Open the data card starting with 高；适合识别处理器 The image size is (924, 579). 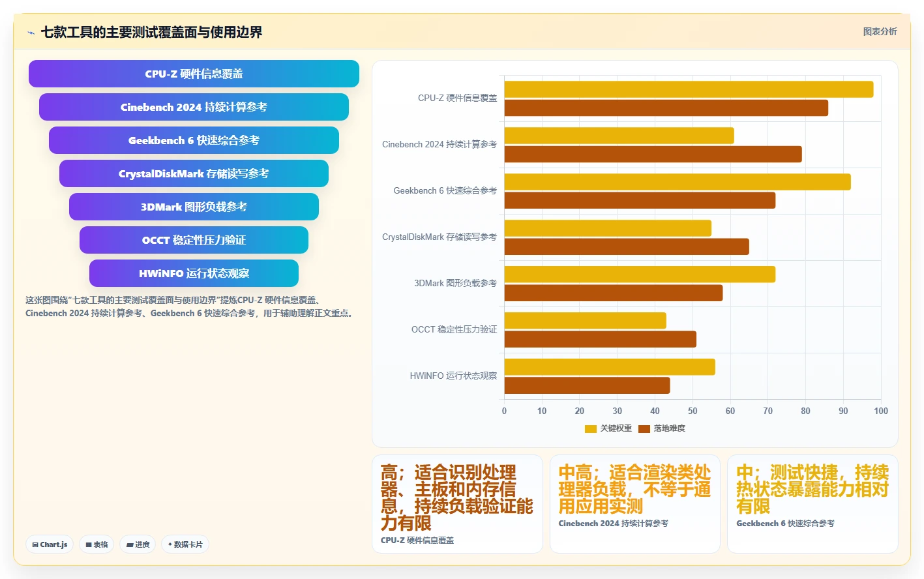click(x=457, y=504)
